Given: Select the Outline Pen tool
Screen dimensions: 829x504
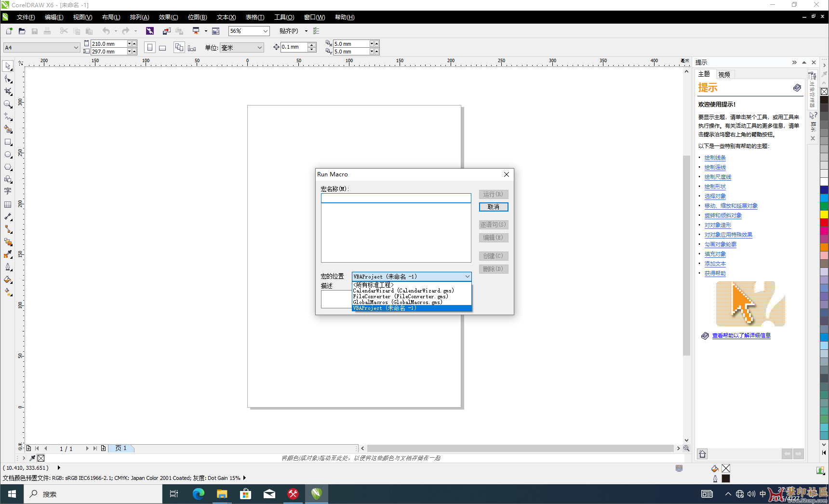Looking at the screenshot, I should pos(8,267).
